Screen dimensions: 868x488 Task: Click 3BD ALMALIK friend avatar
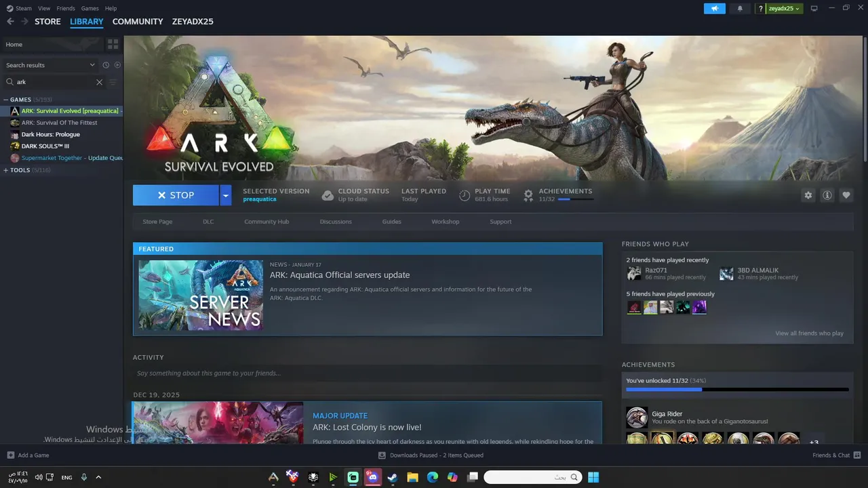[726, 273]
